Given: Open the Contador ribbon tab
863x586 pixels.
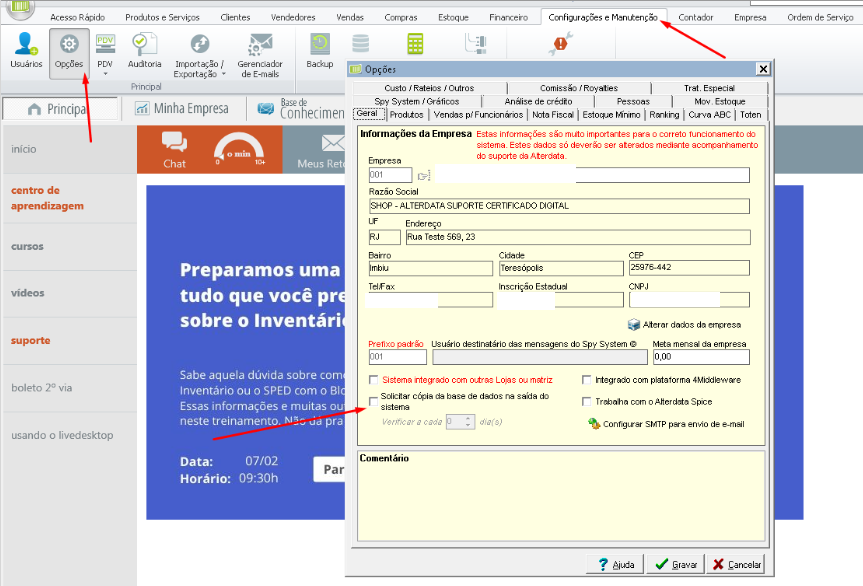Looking at the screenshot, I should coord(696,17).
